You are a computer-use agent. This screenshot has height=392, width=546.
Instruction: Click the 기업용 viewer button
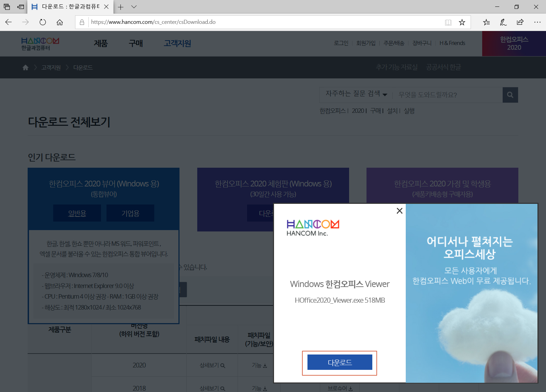point(130,213)
